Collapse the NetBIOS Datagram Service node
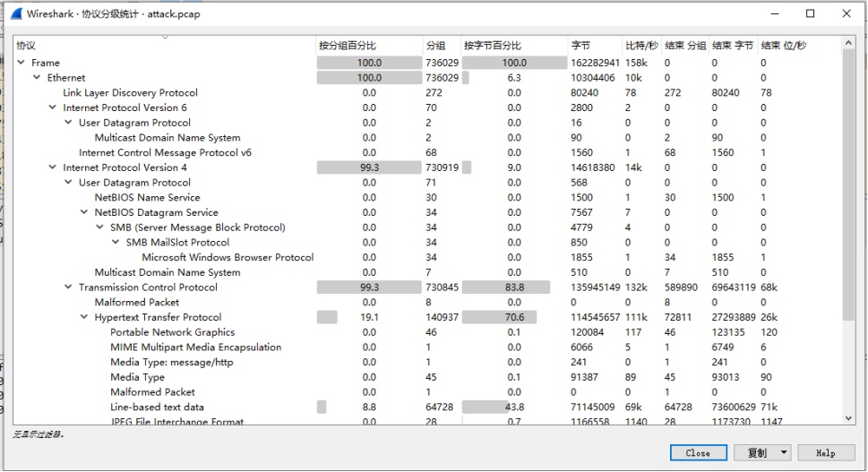Image resolution: width=868 pixels, height=472 pixels. coord(84,212)
